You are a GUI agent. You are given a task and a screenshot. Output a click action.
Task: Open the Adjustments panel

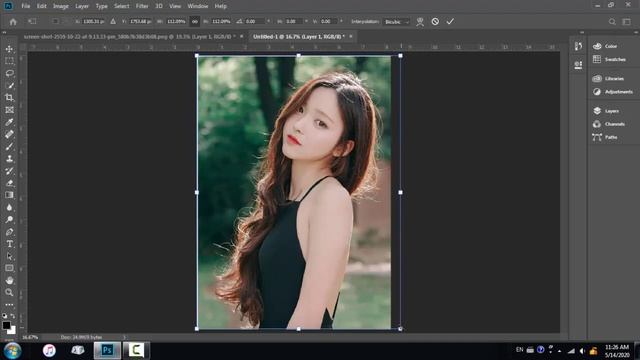tap(613, 92)
